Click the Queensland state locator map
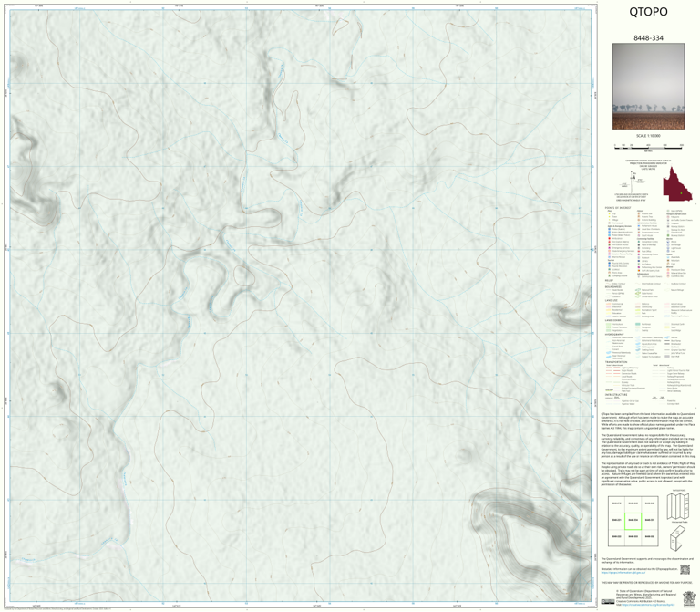 point(677,184)
